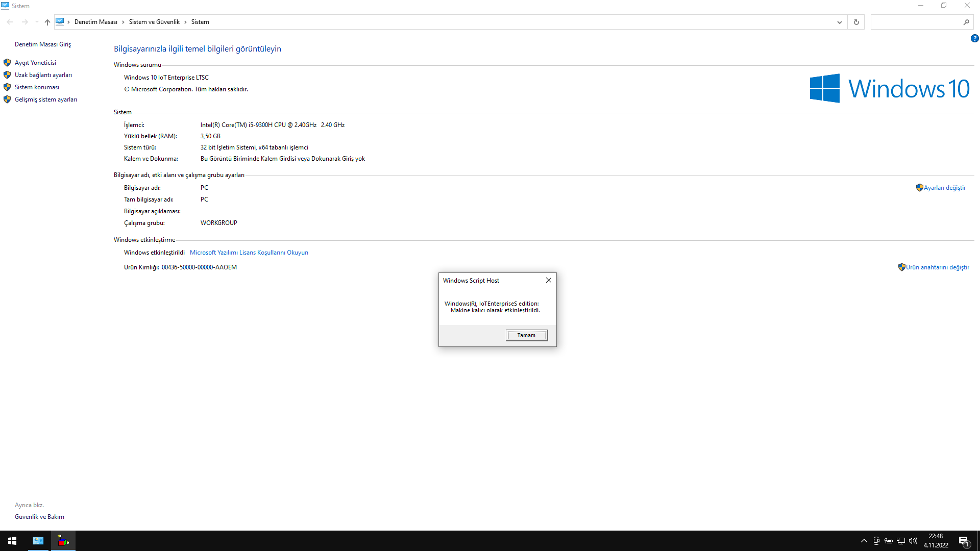The height and width of the screenshot is (551, 980).
Task: Read the Microsoft license terms link
Action: tap(249, 253)
